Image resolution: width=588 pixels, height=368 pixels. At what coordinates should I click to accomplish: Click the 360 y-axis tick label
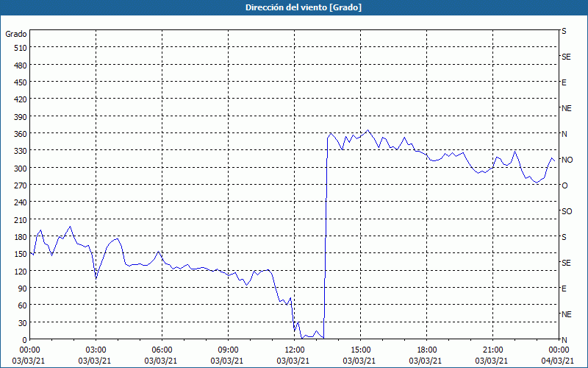point(21,135)
